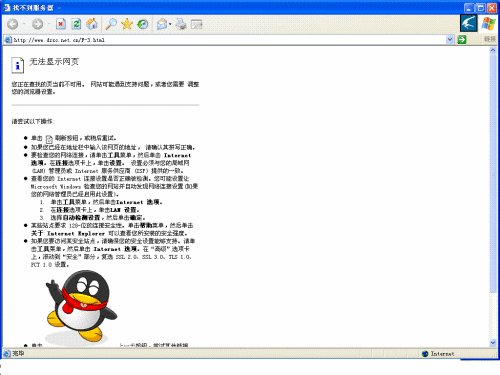Open the Mail button dropdown arrow
Viewport: 500px width, 375px height.
(x=170, y=24)
